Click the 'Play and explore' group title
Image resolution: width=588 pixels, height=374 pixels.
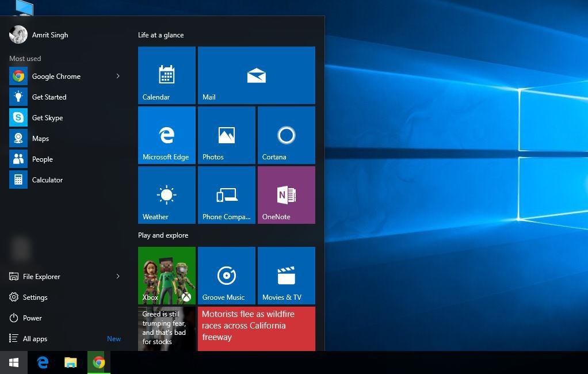[x=163, y=235]
